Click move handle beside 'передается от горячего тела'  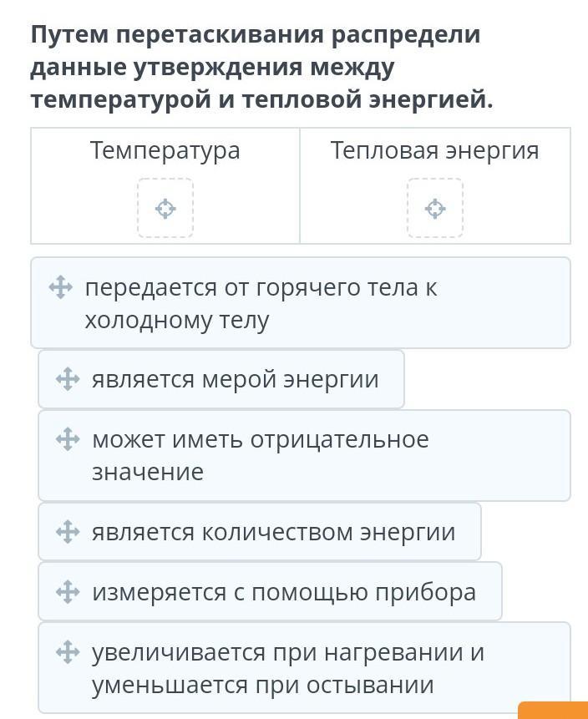[x=60, y=288]
